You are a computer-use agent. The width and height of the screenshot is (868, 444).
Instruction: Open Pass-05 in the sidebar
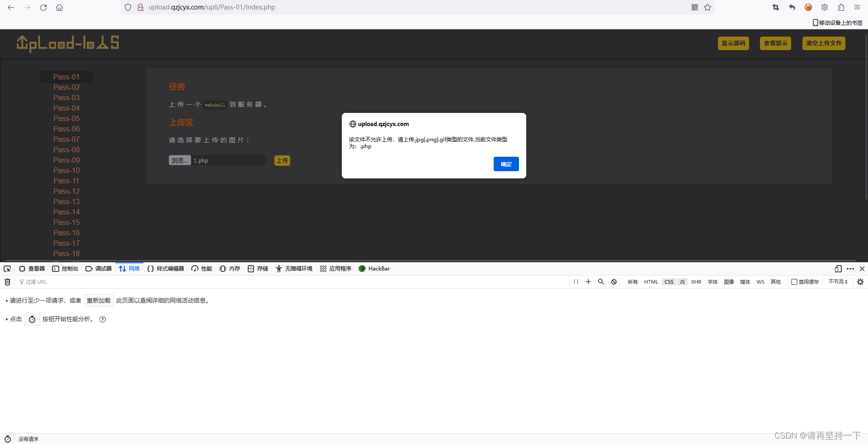(x=66, y=119)
